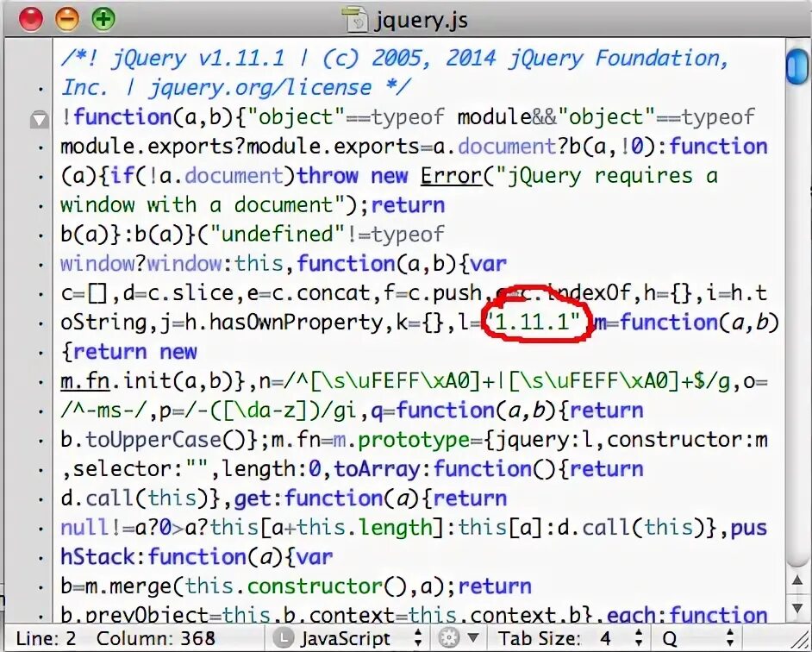Click the Column: 368 indicator in status bar
The width and height of the screenshot is (812, 652).
coord(155,638)
